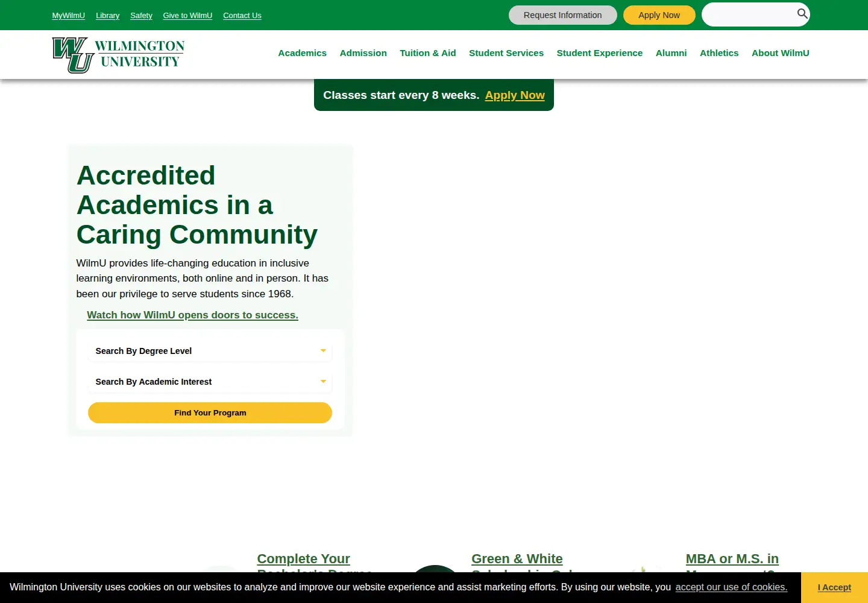Screen dimensions: 868x603
Task: Open the Student Experience menu
Action: coord(600,53)
